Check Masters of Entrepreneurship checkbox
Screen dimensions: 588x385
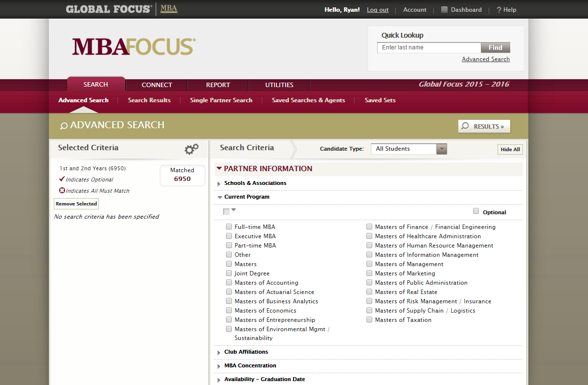pyautogui.click(x=229, y=320)
